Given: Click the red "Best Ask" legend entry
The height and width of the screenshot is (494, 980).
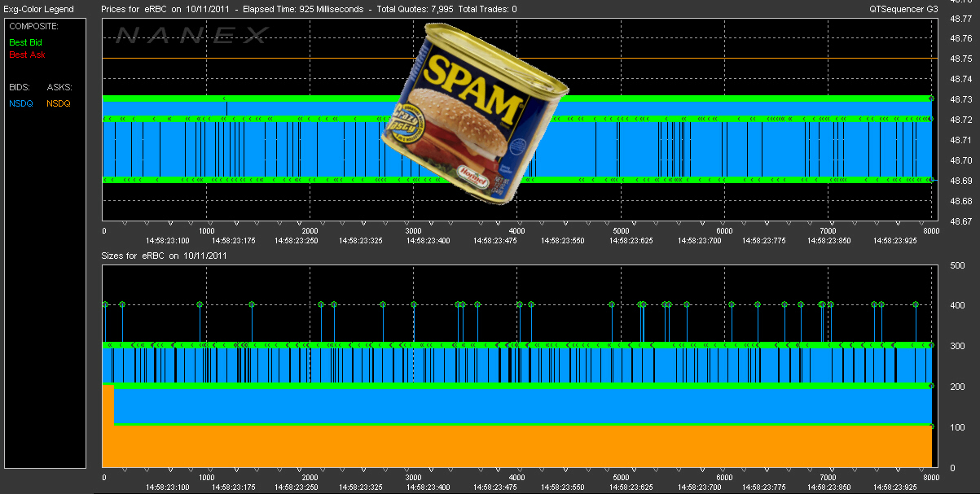Looking at the screenshot, I should [x=27, y=55].
